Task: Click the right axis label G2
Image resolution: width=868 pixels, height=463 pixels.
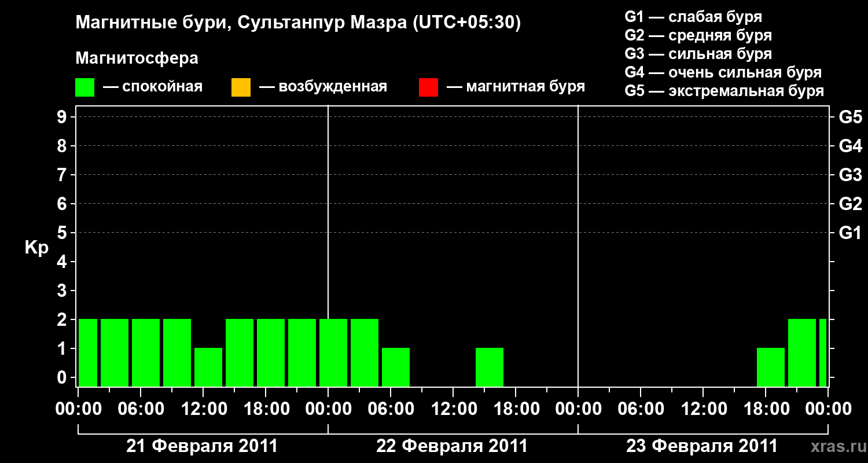Action: point(851,204)
